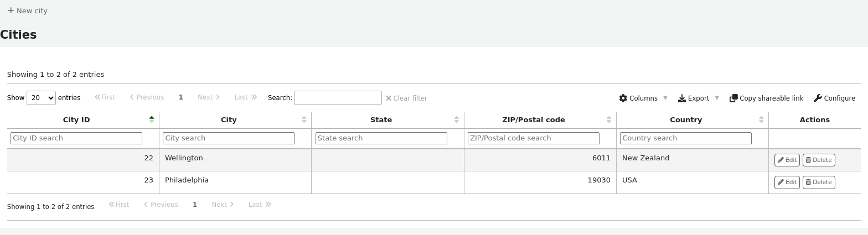This screenshot has height=235, width=868.
Task: Click the Clear filter X icon
Action: click(389, 98)
